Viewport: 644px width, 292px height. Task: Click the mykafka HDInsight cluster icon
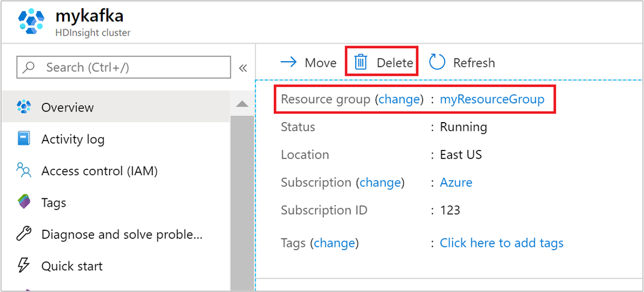(x=32, y=21)
